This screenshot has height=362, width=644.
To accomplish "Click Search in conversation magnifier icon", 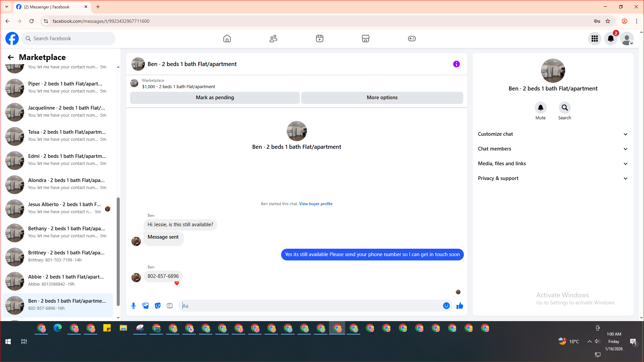I will 565,108.
